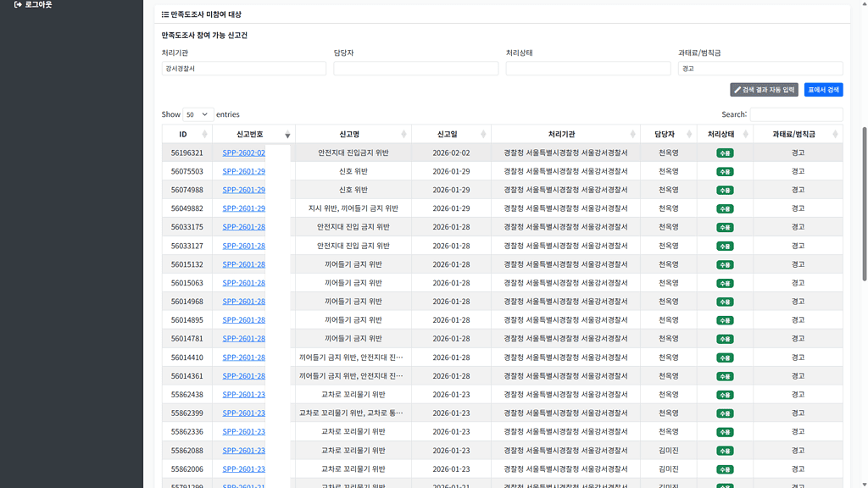Click the 처리기관 column sort icon
This screenshot has height=488, width=868.
[x=633, y=133]
